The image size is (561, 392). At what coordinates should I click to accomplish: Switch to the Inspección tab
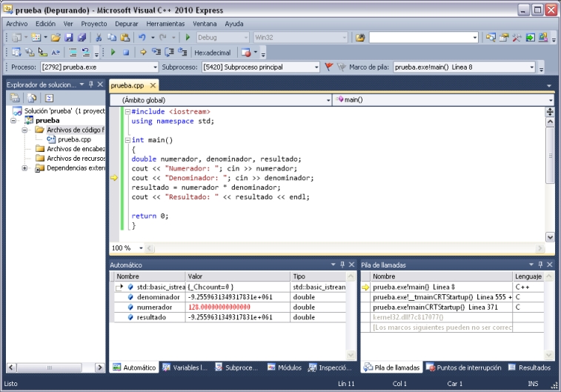(x=331, y=368)
